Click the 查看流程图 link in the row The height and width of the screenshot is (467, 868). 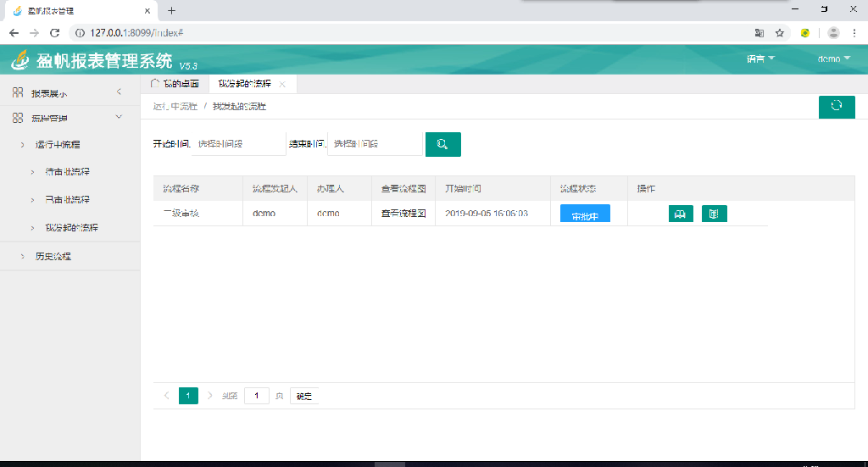(x=403, y=214)
